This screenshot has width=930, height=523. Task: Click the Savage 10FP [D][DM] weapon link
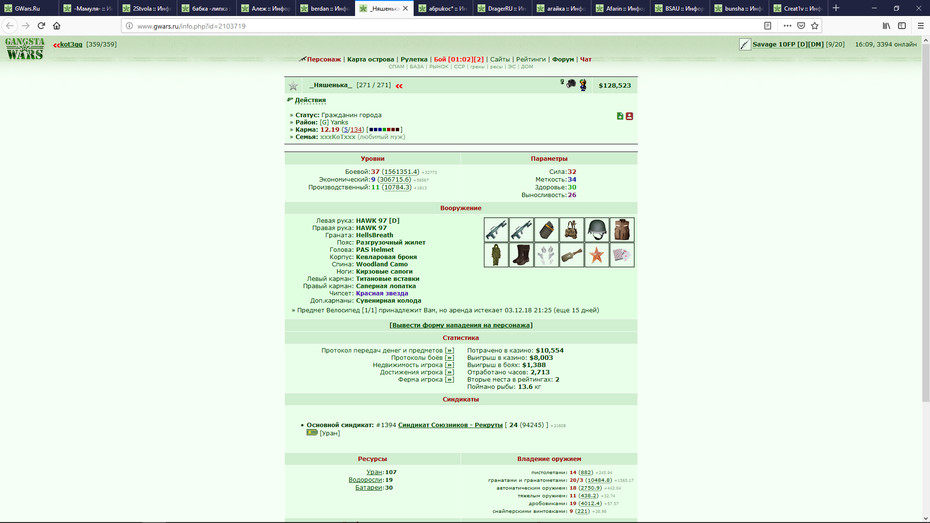(788, 44)
